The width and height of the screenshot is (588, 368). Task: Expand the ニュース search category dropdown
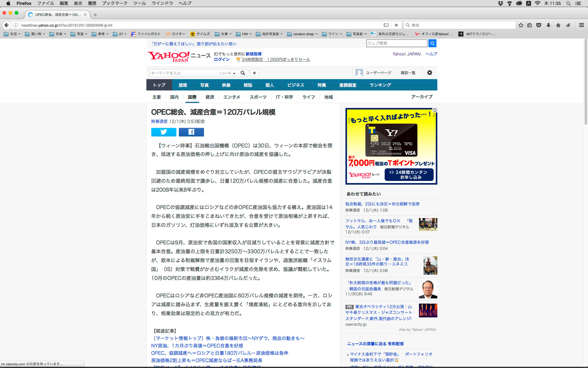coord(227,73)
